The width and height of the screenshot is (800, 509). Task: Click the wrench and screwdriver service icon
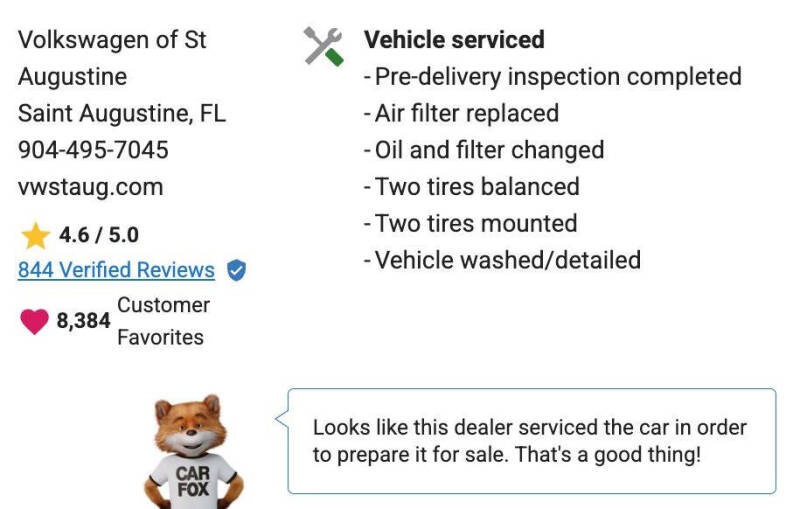click(x=323, y=45)
